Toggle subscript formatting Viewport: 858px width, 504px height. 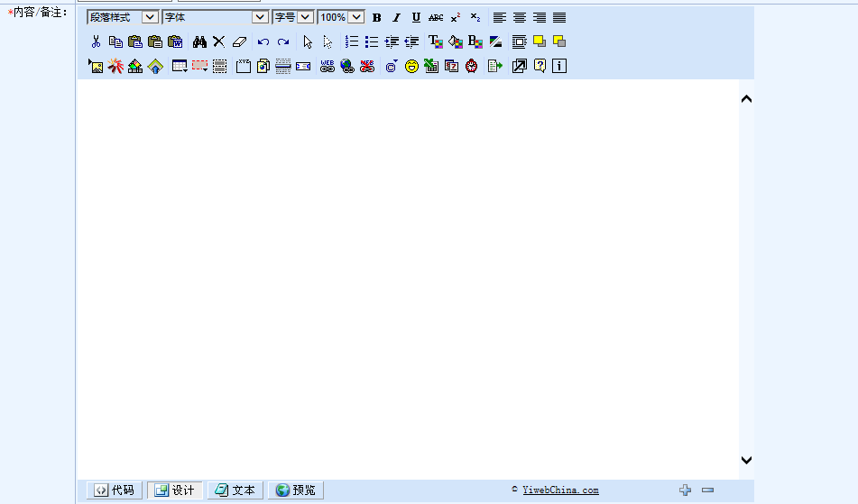point(475,17)
